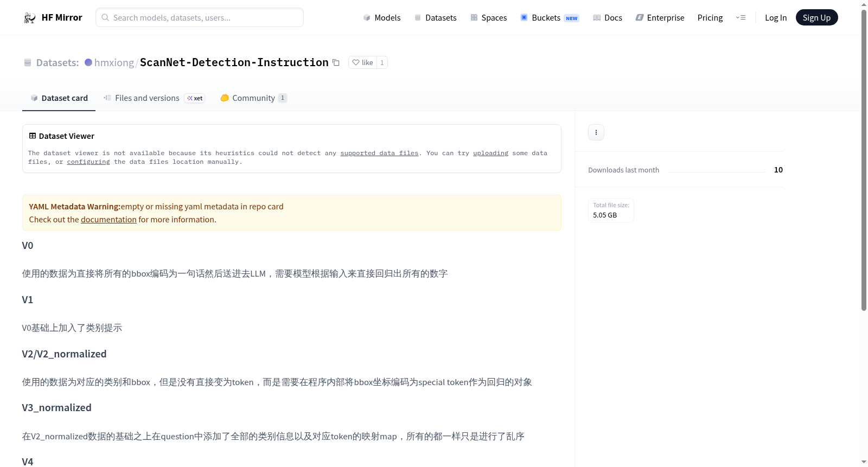Viewport: 868px width, 467px height.
Task: Open Docs from top navigation
Action: [608, 18]
